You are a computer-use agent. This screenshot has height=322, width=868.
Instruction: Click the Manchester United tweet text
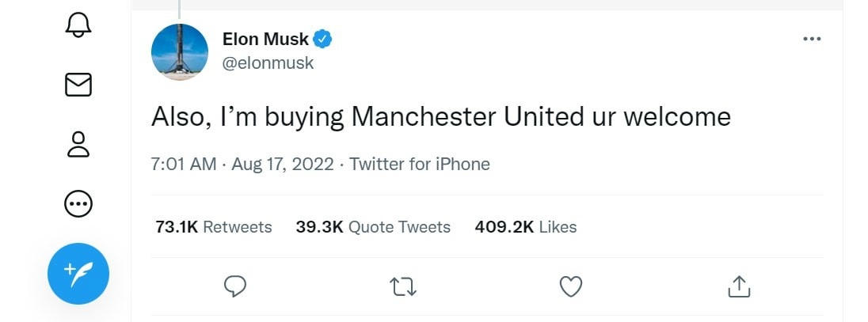(440, 117)
